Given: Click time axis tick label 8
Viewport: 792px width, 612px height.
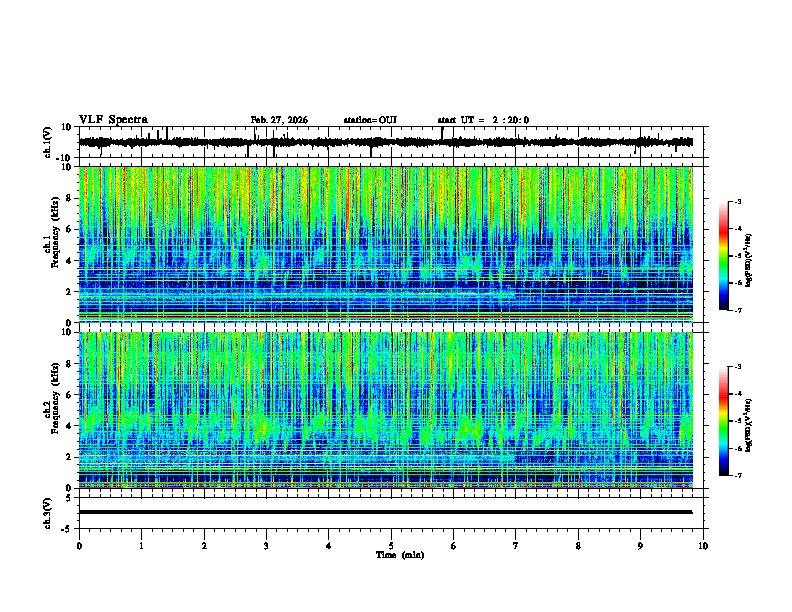Looking at the screenshot, I should coord(578,546).
